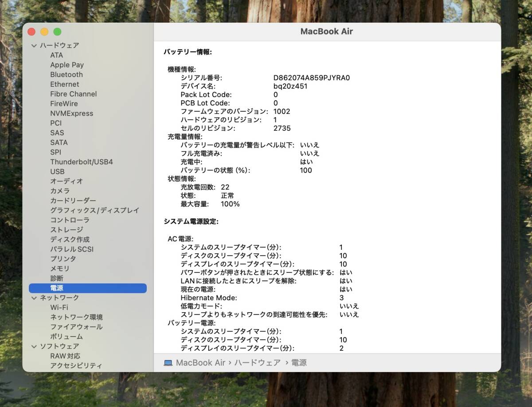
Task: Select メモリ in the sidebar
Action: click(x=60, y=269)
